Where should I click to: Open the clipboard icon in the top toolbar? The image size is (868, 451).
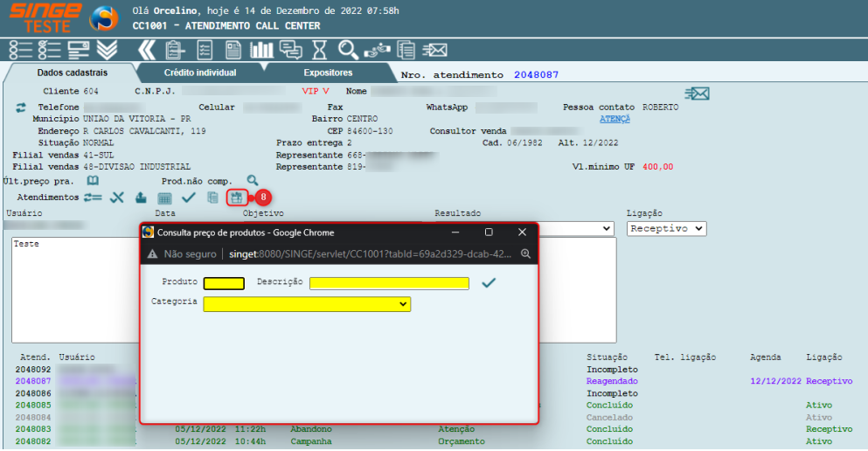(175, 51)
